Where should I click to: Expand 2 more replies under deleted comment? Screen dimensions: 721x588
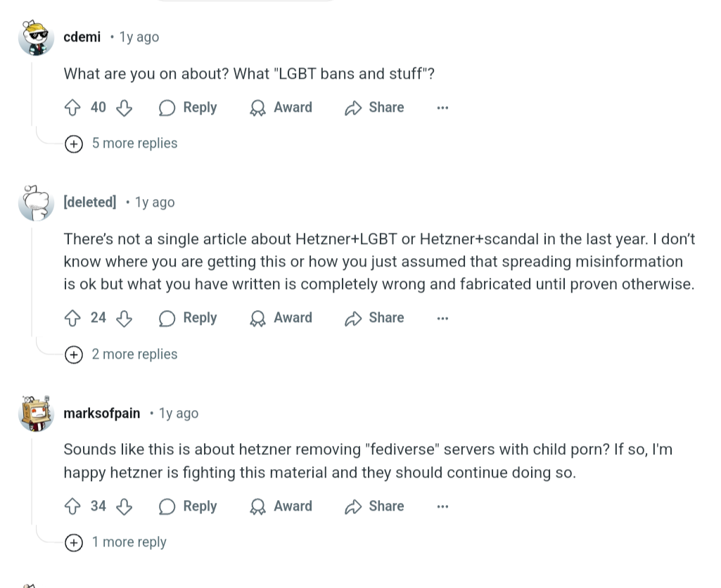click(122, 354)
